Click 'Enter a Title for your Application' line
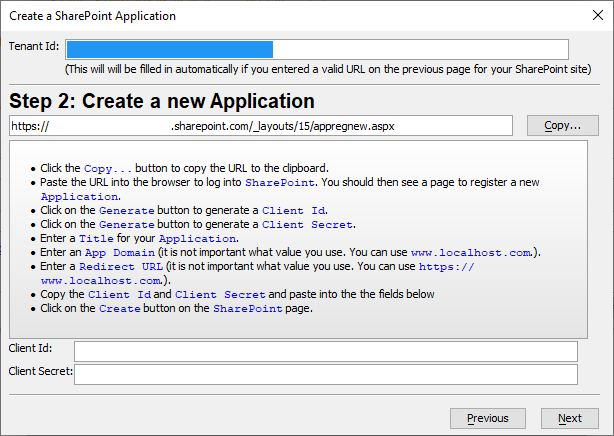 click(139, 239)
